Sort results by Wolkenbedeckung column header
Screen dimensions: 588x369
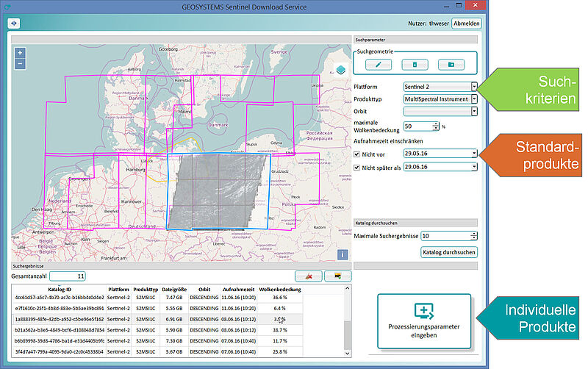pyautogui.click(x=279, y=289)
